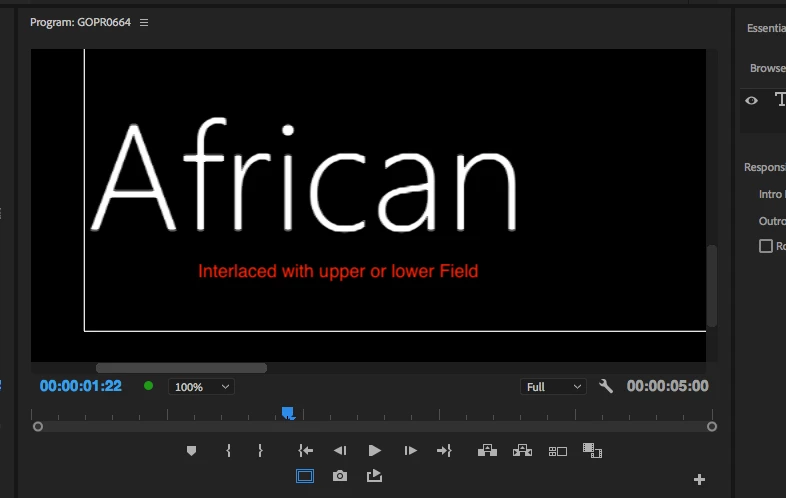Open the Full playback resolution dropdown
The height and width of the screenshot is (498, 786).
pos(553,387)
